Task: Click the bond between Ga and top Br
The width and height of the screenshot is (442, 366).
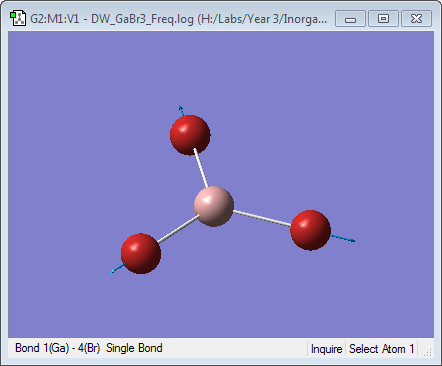Action: (201, 169)
